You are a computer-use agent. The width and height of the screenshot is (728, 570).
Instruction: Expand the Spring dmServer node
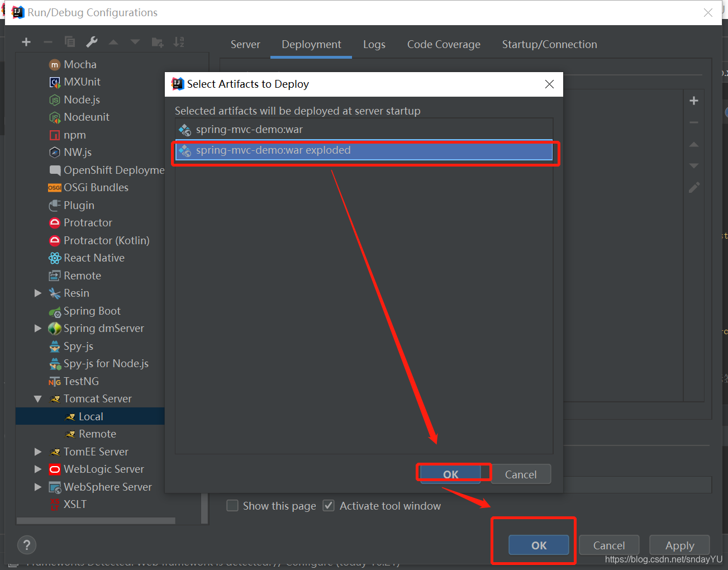pos(38,328)
